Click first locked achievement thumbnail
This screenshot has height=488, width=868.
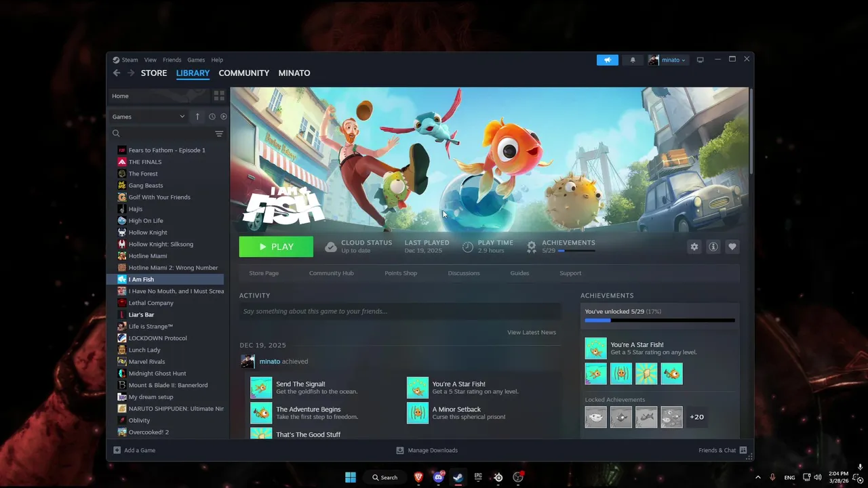[x=596, y=417]
